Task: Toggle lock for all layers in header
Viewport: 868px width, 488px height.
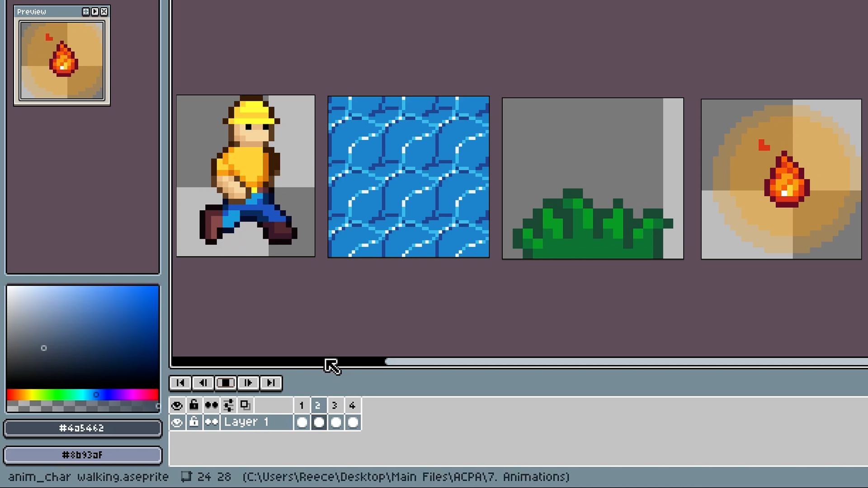Action: click(x=194, y=405)
